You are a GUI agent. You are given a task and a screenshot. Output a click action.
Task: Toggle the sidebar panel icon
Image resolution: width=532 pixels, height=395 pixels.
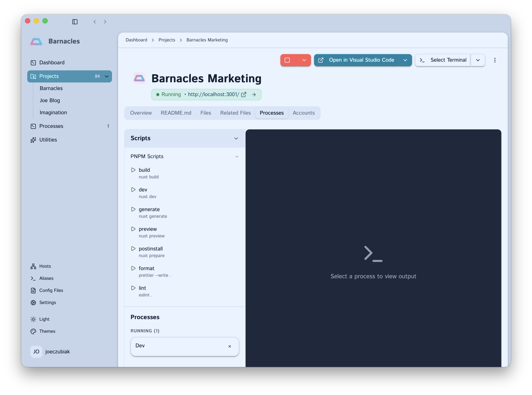(x=75, y=22)
